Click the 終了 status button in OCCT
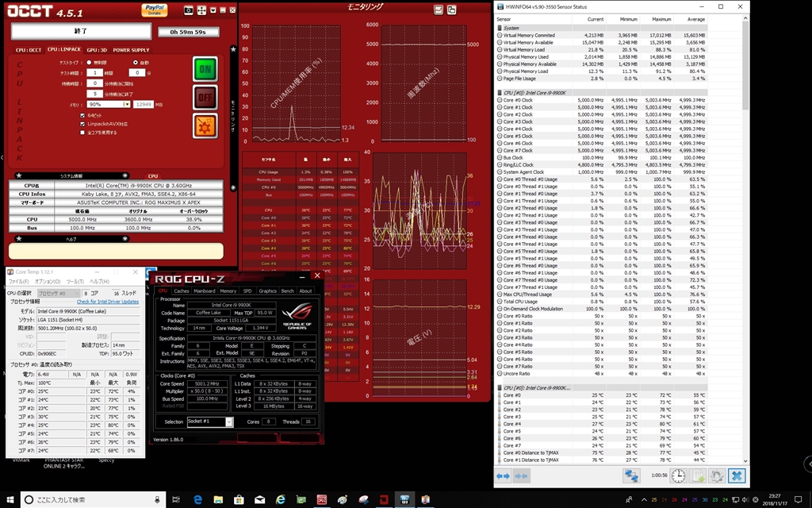812x508 pixels. [x=82, y=31]
